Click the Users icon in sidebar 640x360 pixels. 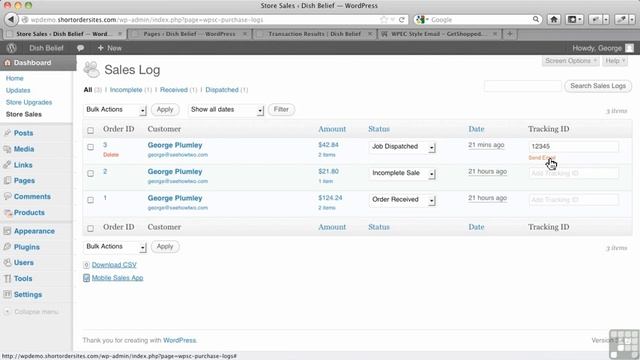pos(7,262)
